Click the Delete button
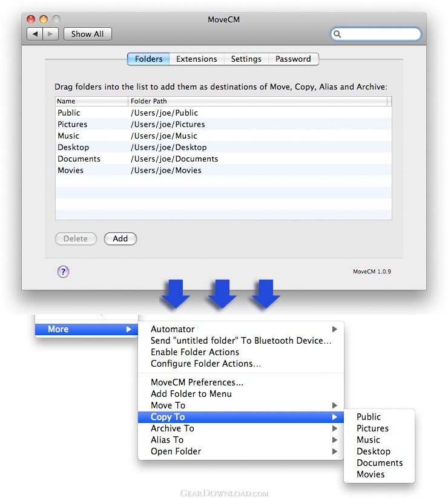The image size is (448, 498). pyautogui.click(x=76, y=239)
